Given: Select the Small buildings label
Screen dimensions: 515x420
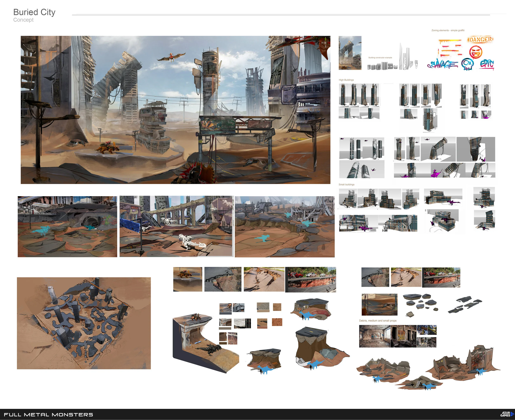Looking at the screenshot, I should pyautogui.click(x=346, y=185).
